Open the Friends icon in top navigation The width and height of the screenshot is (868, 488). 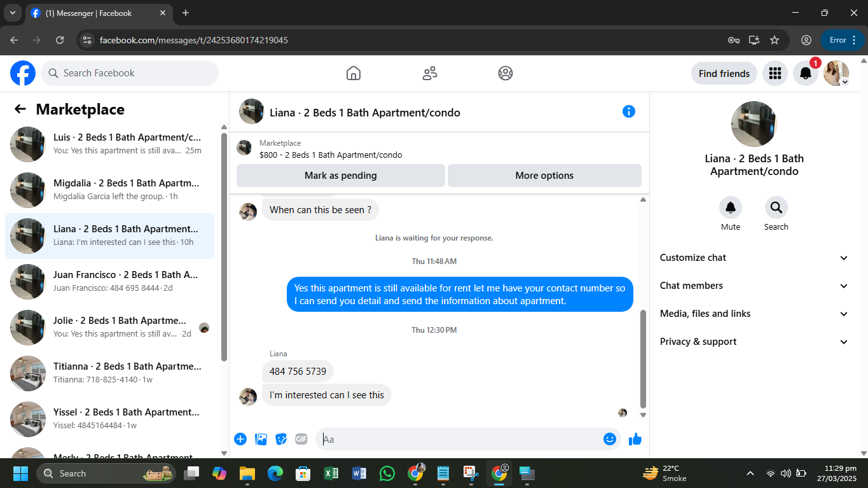point(430,73)
